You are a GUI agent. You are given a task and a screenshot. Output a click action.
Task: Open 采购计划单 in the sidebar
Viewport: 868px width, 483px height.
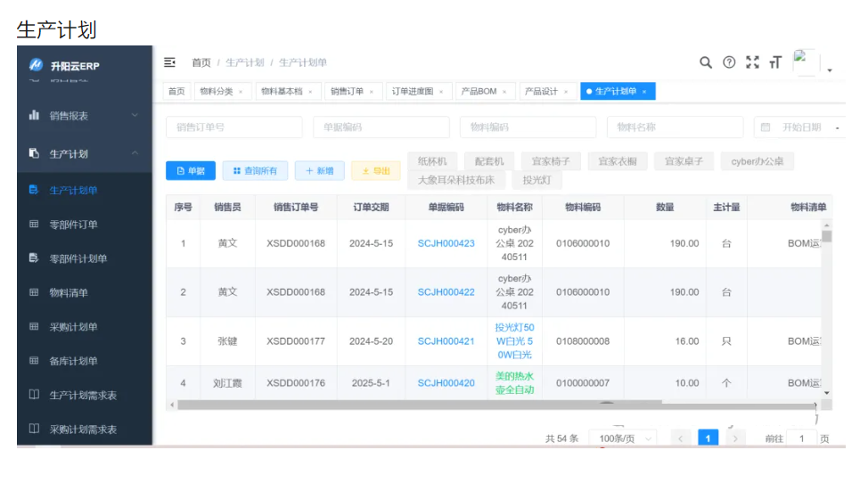point(73,327)
